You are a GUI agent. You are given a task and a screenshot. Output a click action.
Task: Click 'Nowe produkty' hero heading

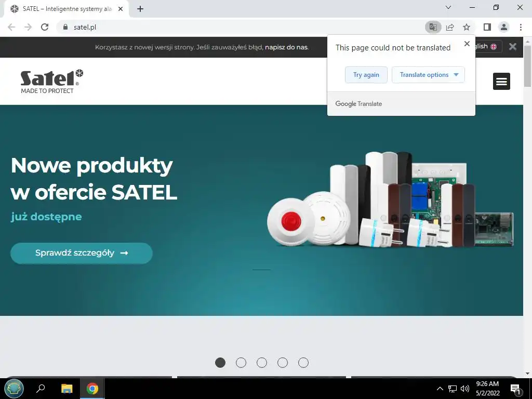92,166
